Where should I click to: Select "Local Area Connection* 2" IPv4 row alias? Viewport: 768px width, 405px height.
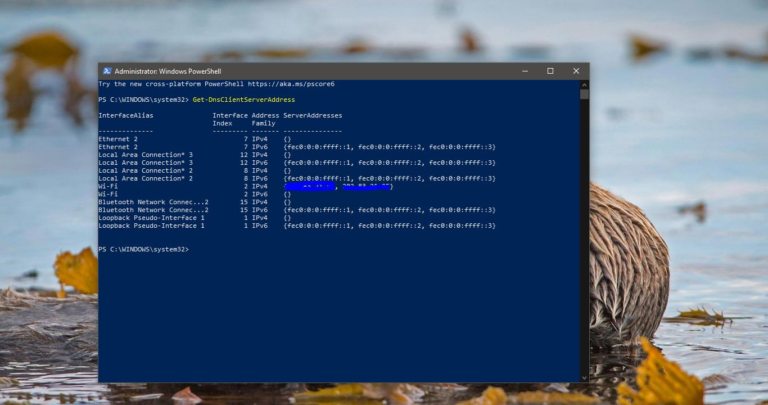click(145, 170)
